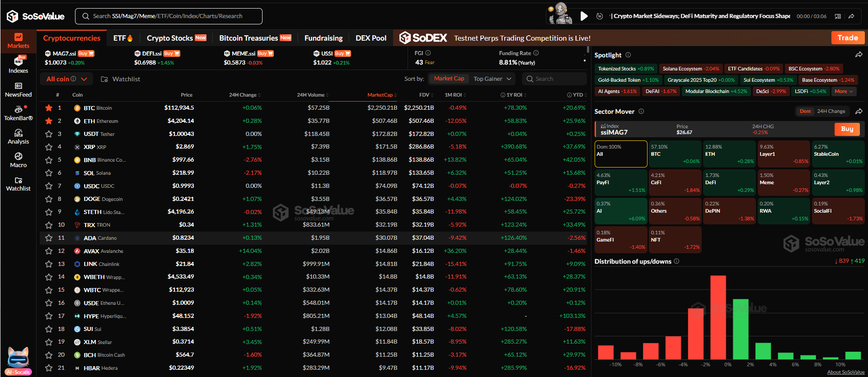868x377 pixels.
Task: Toggle favorite star for USDT Tether
Action: coord(49,134)
